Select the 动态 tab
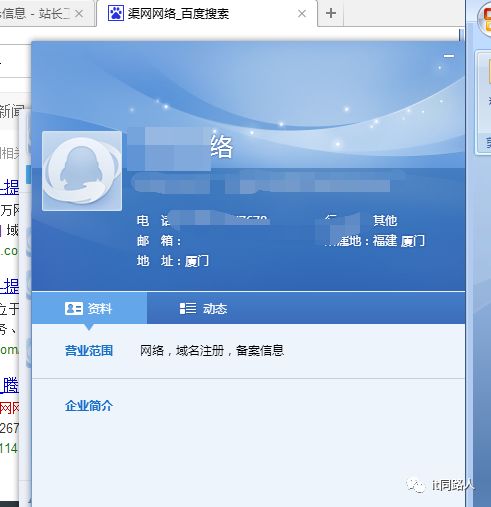 click(203, 308)
